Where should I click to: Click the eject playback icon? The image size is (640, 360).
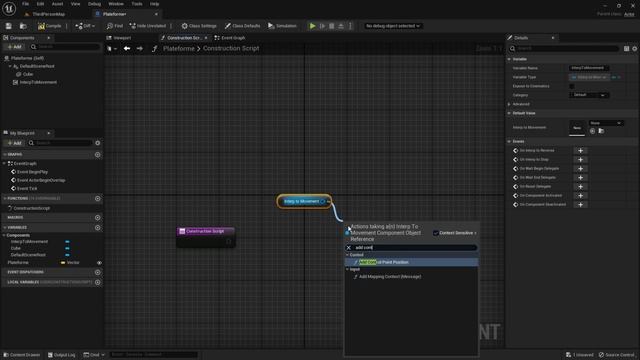341,26
